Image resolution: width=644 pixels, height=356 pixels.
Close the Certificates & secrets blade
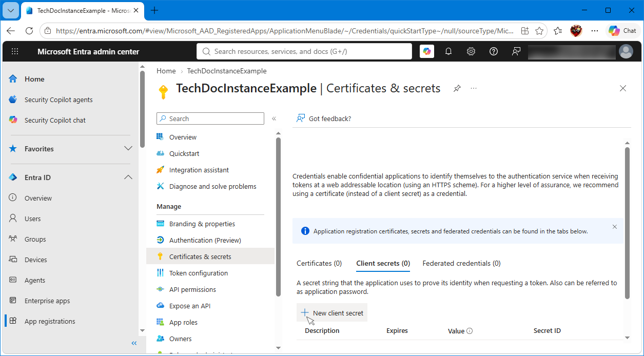(x=623, y=88)
